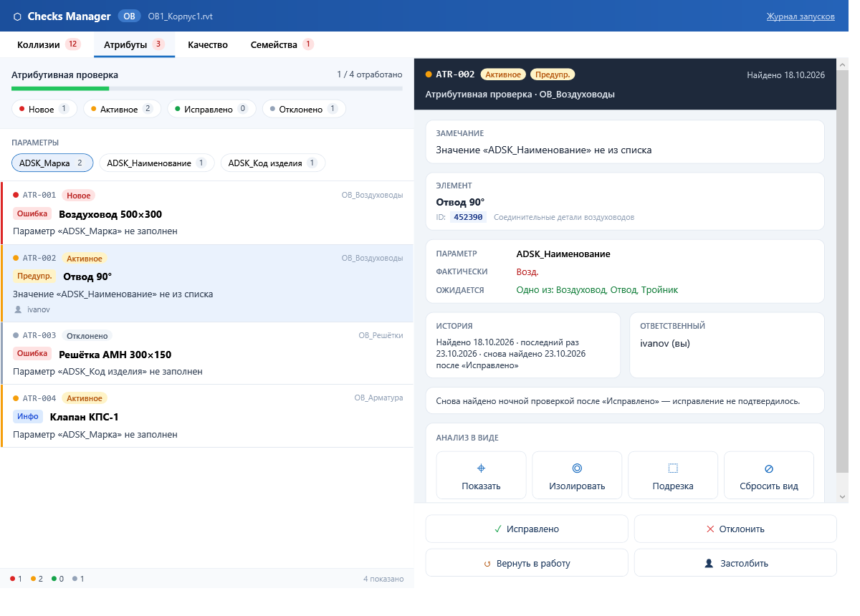
Task: Click the return arrow icon in Вернуть в работу
Action: pyautogui.click(x=487, y=564)
